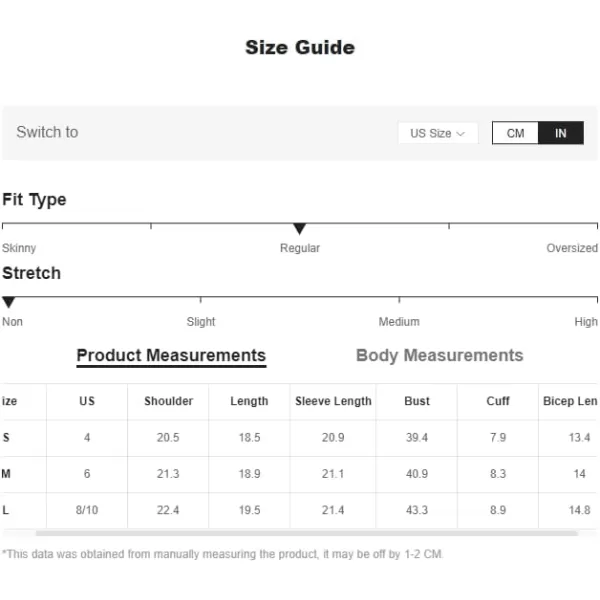
Task: Click the US Size chevron arrow
Action: [461, 134]
